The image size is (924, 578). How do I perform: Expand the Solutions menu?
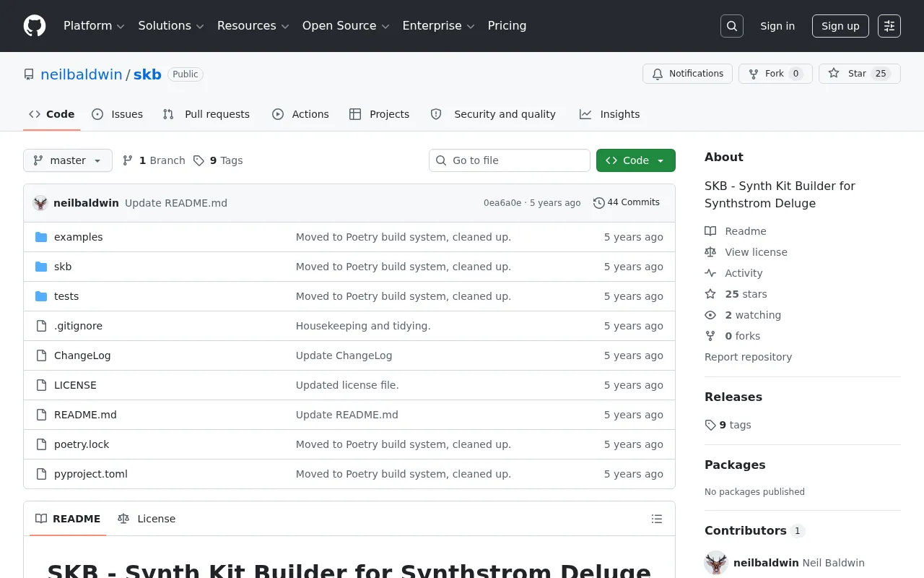point(171,26)
